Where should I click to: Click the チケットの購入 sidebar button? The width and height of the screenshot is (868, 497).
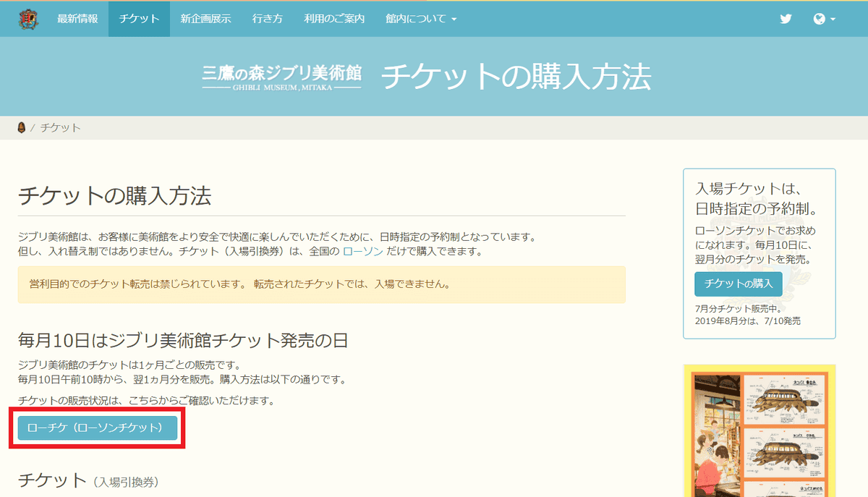(x=738, y=284)
